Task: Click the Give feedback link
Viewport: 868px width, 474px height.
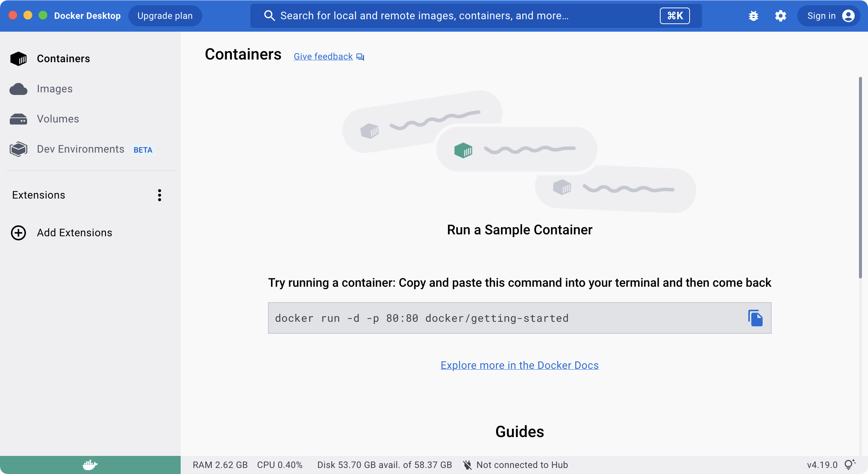Action: click(x=323, y=57)
